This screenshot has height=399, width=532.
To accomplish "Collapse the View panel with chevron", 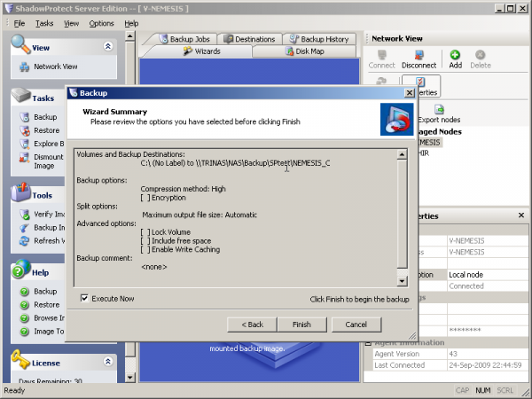I will pyautogui.click(x=108, y=46).
